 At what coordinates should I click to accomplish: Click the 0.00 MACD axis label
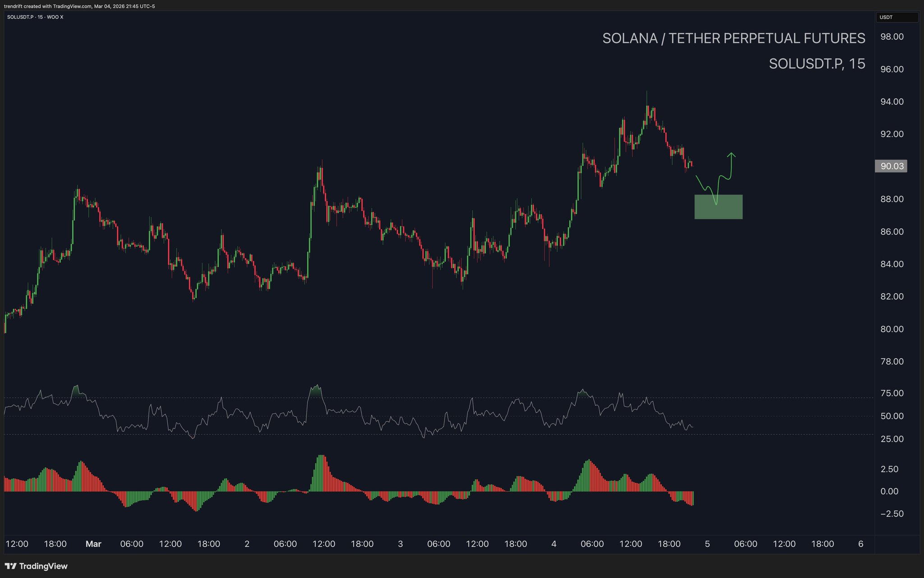tap(889, 491)
